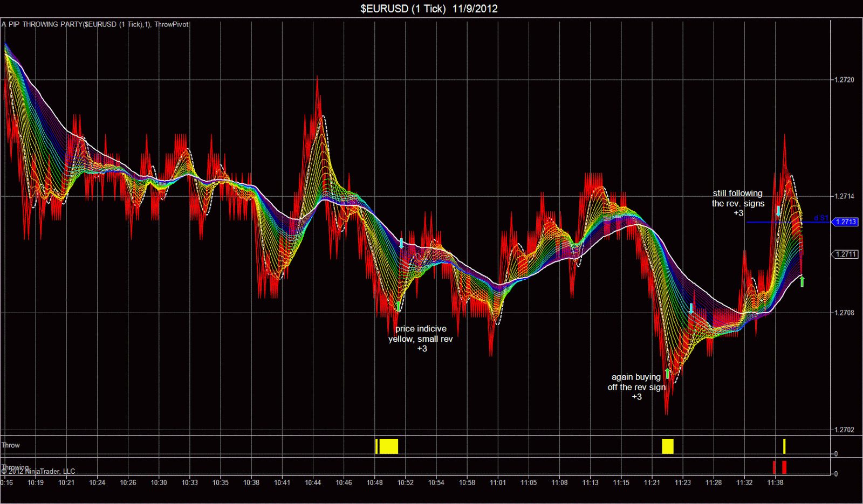Click the cyan down arrow under 'still following' note

(778, 211)
